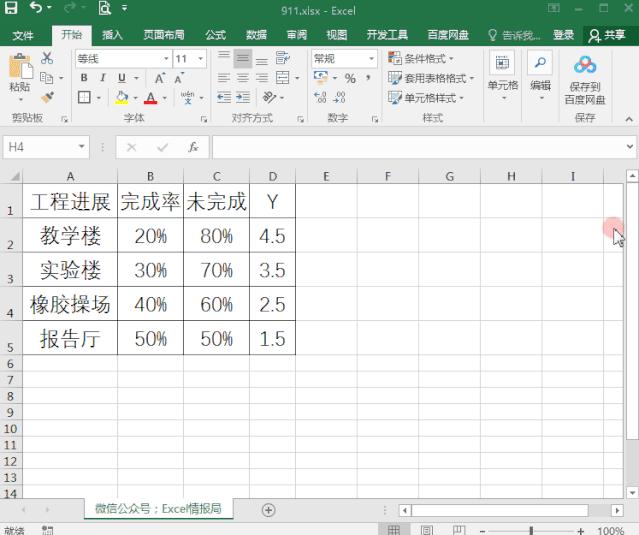Switch to the 页面布局 tab
Image resolution: width=639 pixels, height=535 pixels.
pos(164,35)
